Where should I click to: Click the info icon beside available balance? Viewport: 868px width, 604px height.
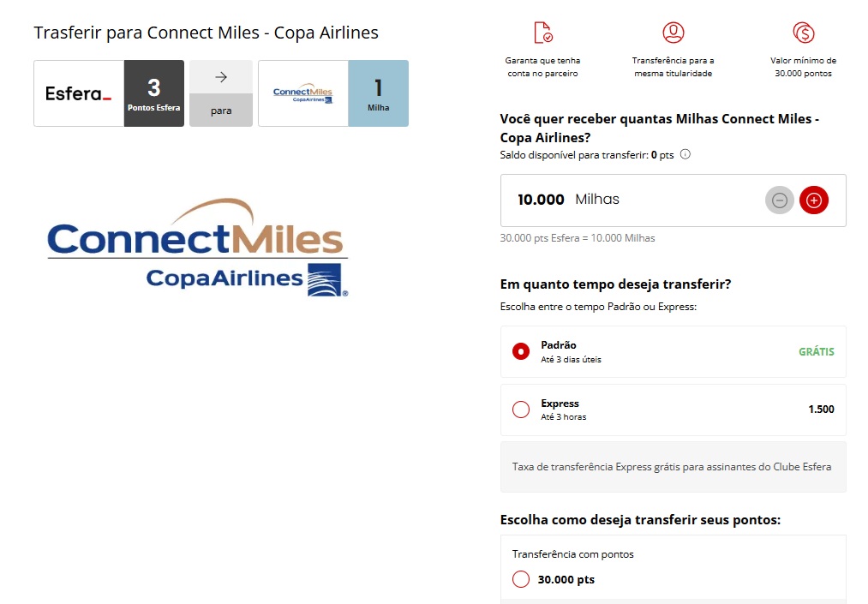pyautogui.click(x=685, y=155)
